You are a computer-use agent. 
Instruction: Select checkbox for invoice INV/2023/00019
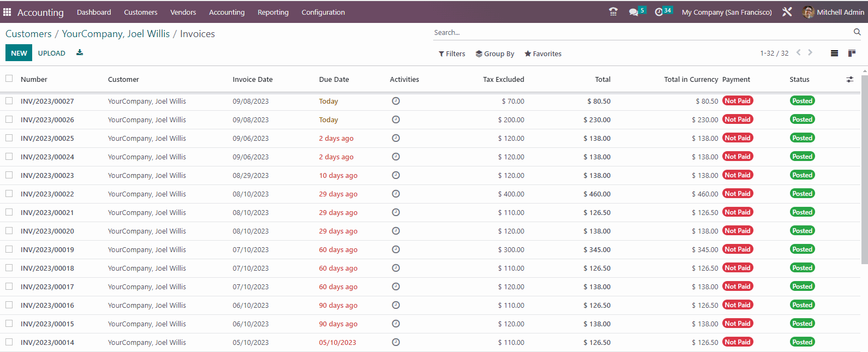9,249
